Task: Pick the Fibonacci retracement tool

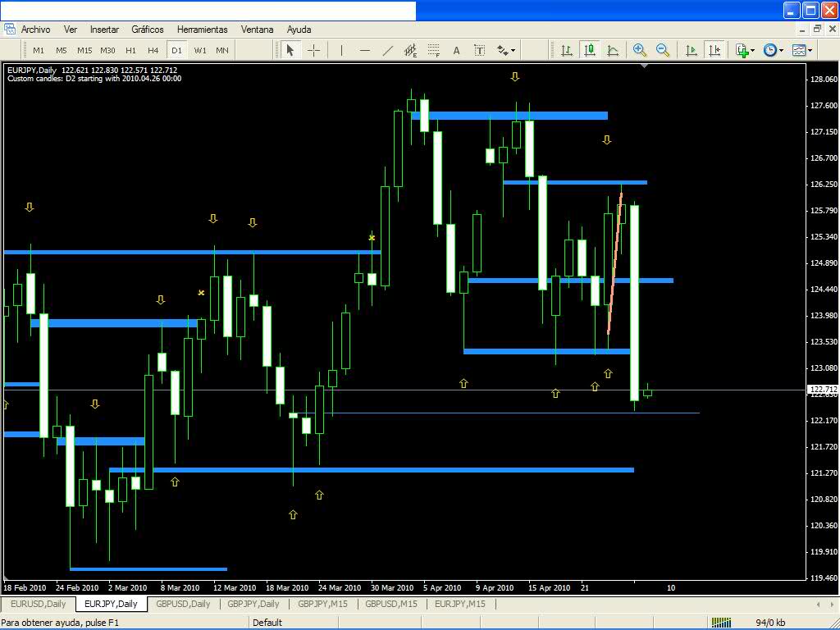Action: 434,50
